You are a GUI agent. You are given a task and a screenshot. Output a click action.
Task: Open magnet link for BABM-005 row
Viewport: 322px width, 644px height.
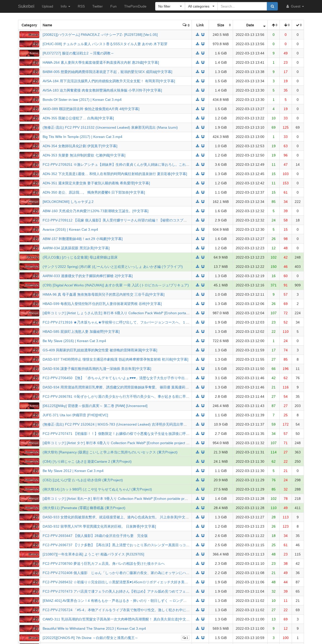[x=203, y=72]
